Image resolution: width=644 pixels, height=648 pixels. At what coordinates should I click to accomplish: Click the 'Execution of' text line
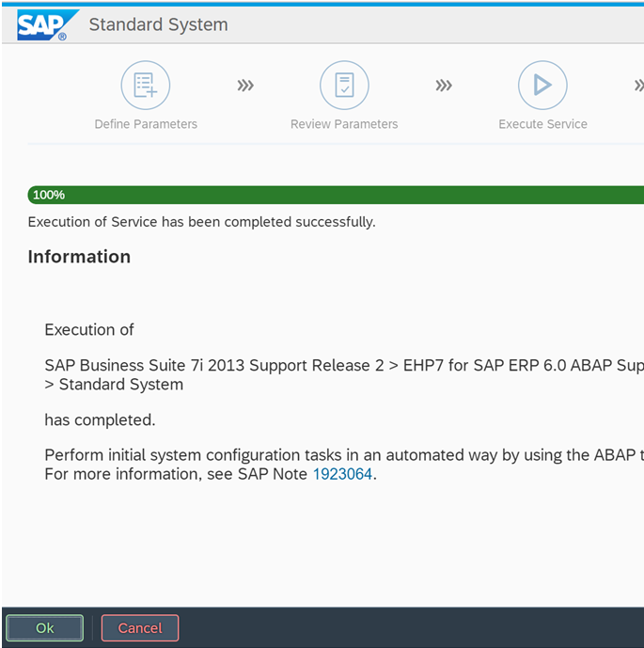89,330
